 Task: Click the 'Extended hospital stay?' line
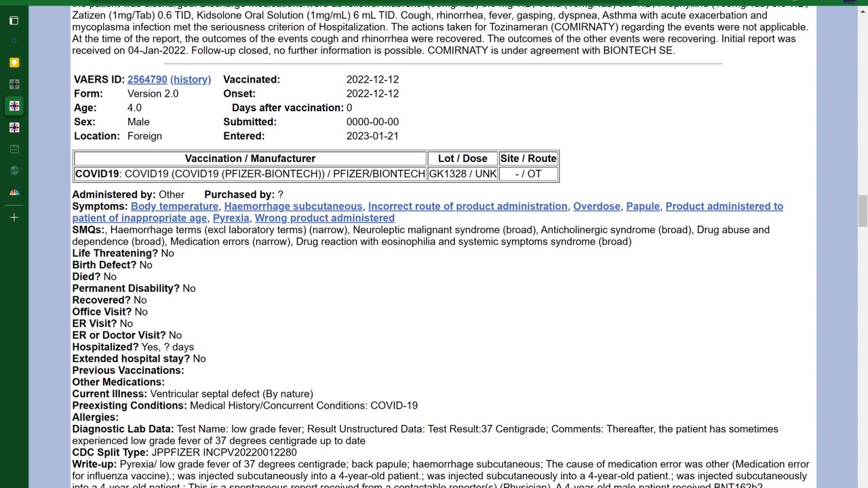(x=139, y=359)
